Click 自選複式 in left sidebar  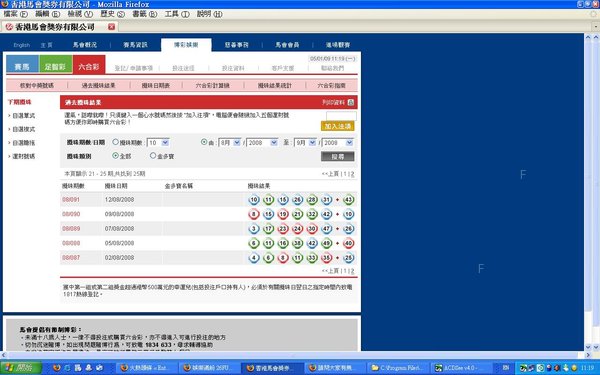click(24, 129)
